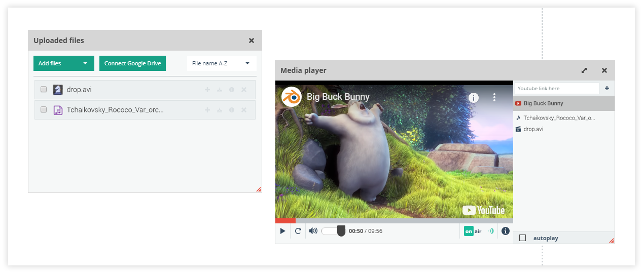Show info for drop.avi in Uploaded files
Screen dimensions: 644x273
click(232, 90)
